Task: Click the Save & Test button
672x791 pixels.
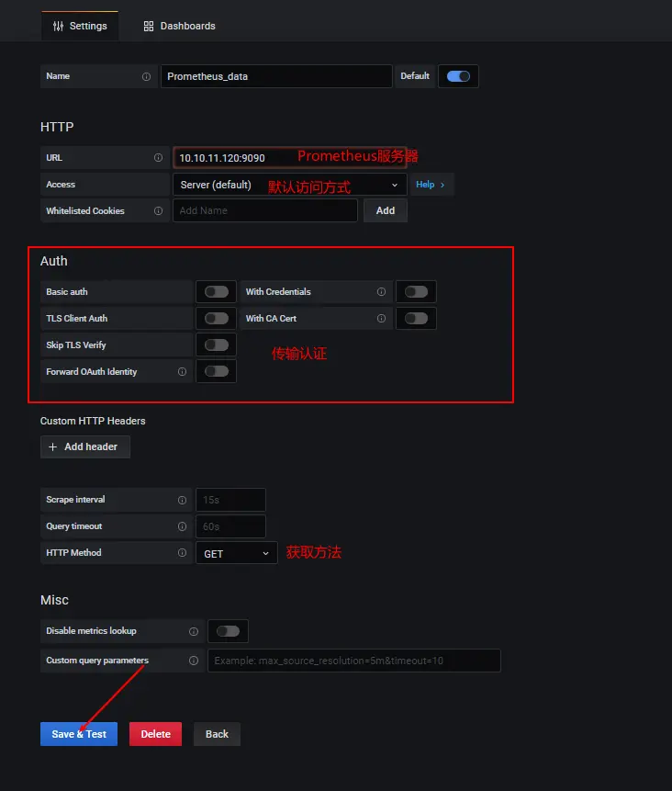Action: click(x=79, y=734)
